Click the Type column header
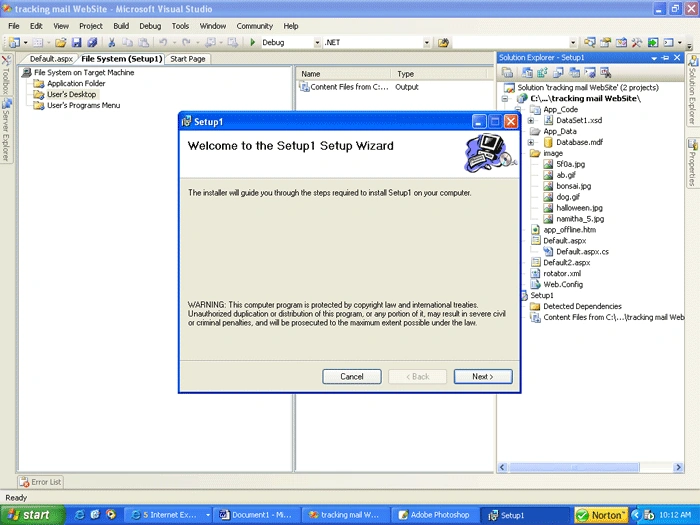 (x=440, y=74)
